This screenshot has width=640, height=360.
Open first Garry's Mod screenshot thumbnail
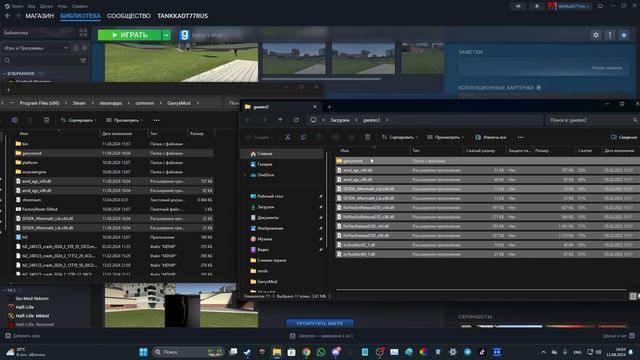click(x=294, y=58)
